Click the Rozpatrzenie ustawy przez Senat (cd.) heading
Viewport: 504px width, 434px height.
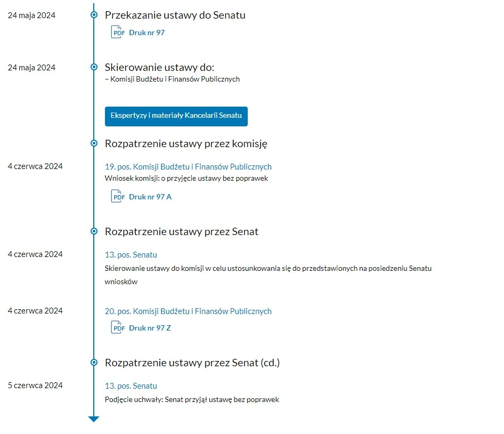tap(192, 363)
